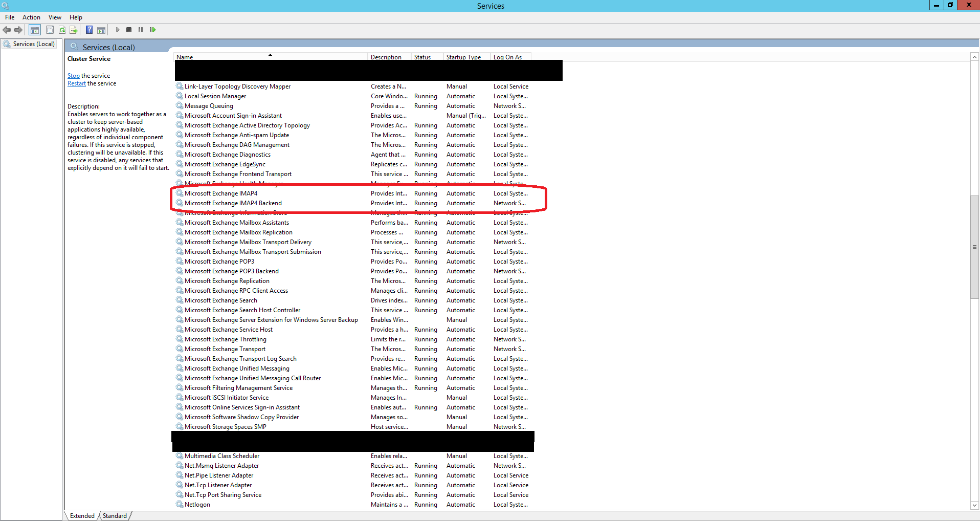Refresh the services list via toolbar icon

click(62, 30)
